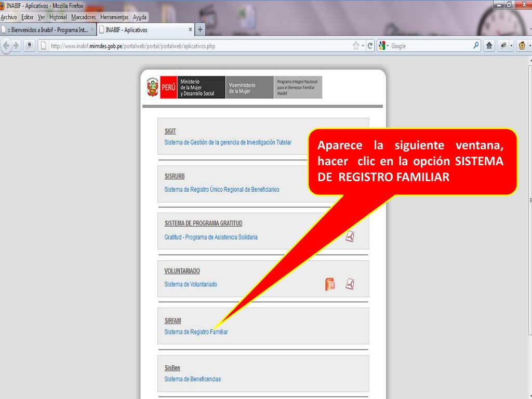The height and width of the screenshot is (399, 532).
Task: Open Sistema de Voluntariado link
Action: pyautogui.click(x=191, y=284)
